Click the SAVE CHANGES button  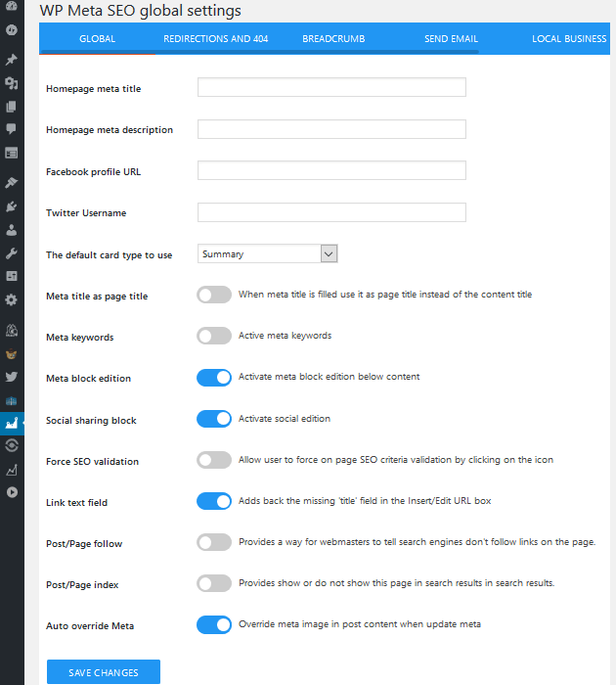(x=104, y=672)
